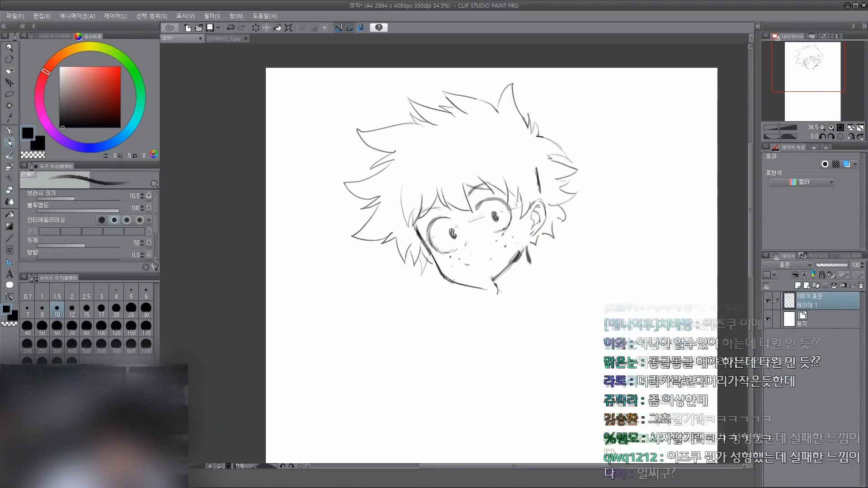Delete layer with trash icon
This screenshot has width=868, height=488.
coord(861,285)
